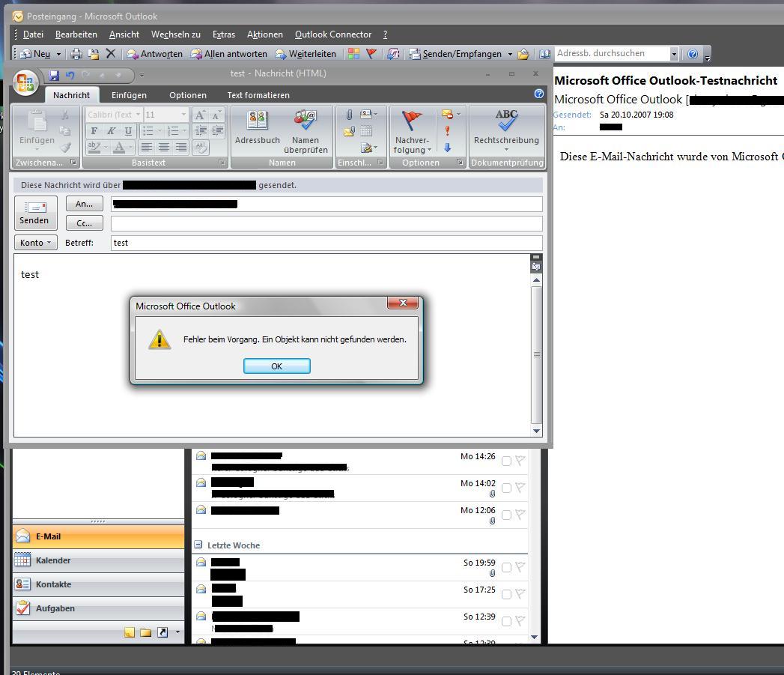The image size is (784, 675).
Task: Toggle italic (K) formatting in Basistext
Action: pyautogui.click(x=111, y=131)
